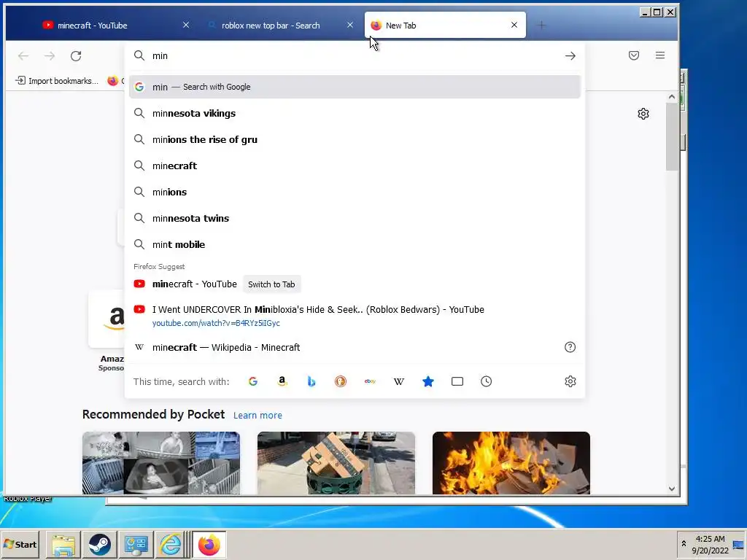The image size is (747, 560).
Task: Click the Switch to Tab button
Action: click(x=271, y=284)
